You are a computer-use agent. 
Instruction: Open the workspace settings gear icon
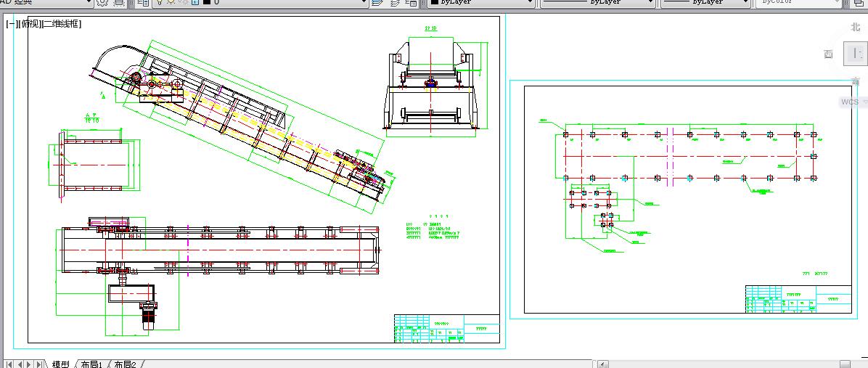pos(102,2)
